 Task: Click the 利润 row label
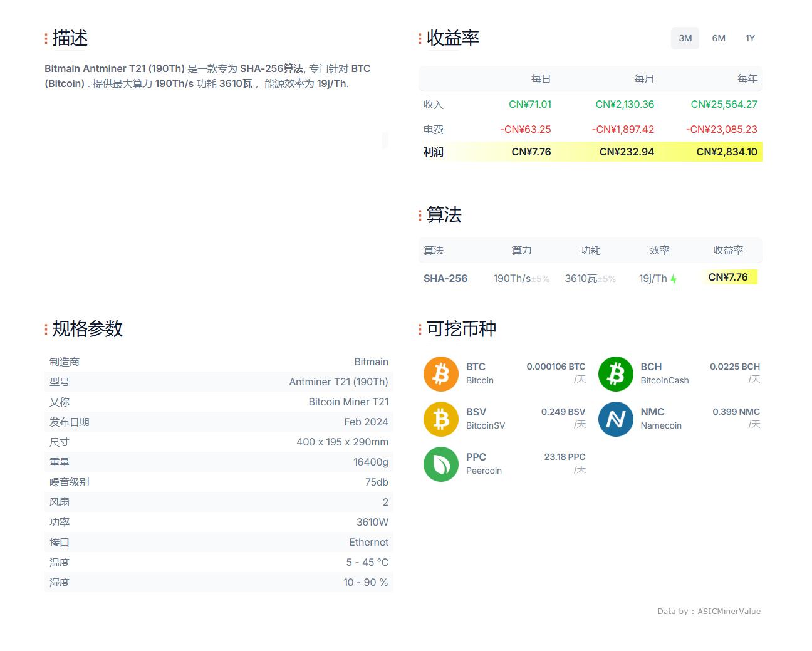[434, 152]
